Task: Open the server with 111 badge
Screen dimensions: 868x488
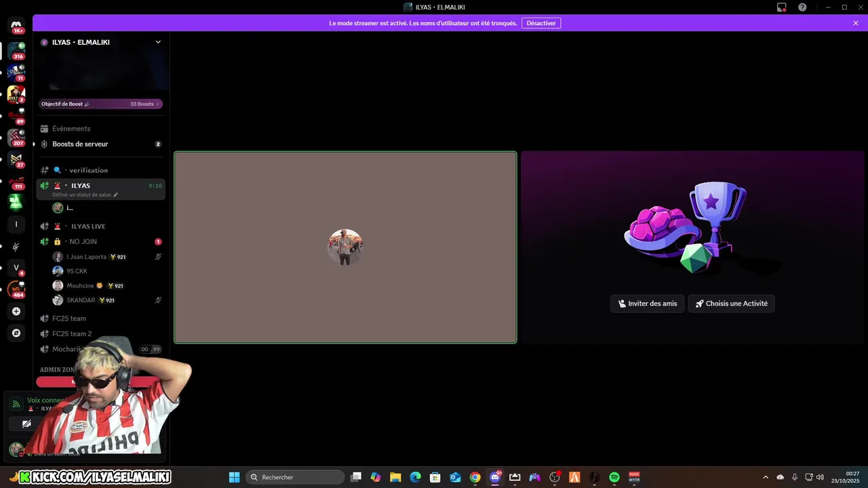Action: point(16,181)
